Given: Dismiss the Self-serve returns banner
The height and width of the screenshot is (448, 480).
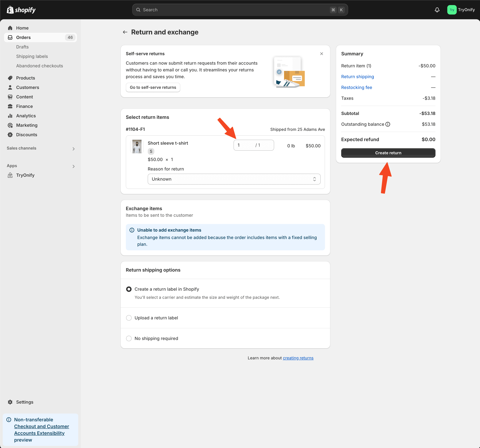Looking at the screenshot, I should point(321,54).
